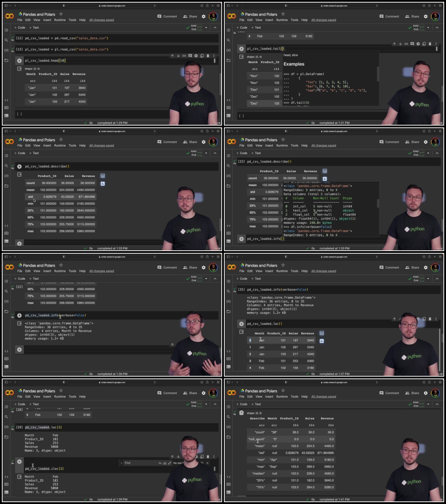The image size is (446, 504).
Task: Convert describe() output to interactive table, run-cell panel
Action: (x=103, y=176)
